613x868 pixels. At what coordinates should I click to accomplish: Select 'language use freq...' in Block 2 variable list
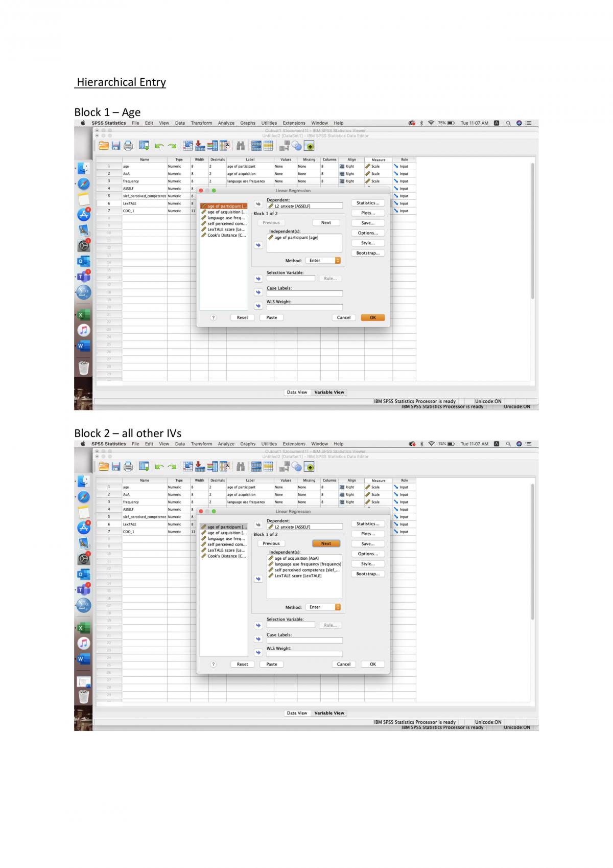coord(224,538)
